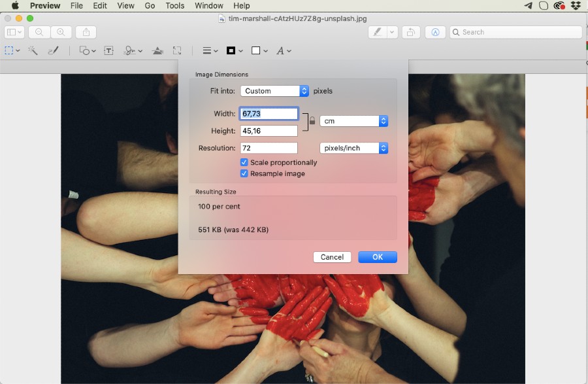Open the sidebar view options button
This screenshot has width=588, height=384.
tap(14, 32)
